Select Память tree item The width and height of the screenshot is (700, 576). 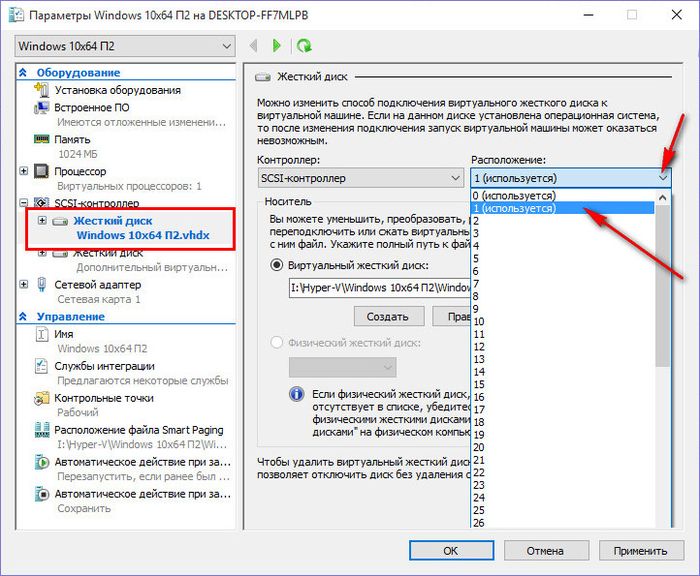[x=72, y=140]
